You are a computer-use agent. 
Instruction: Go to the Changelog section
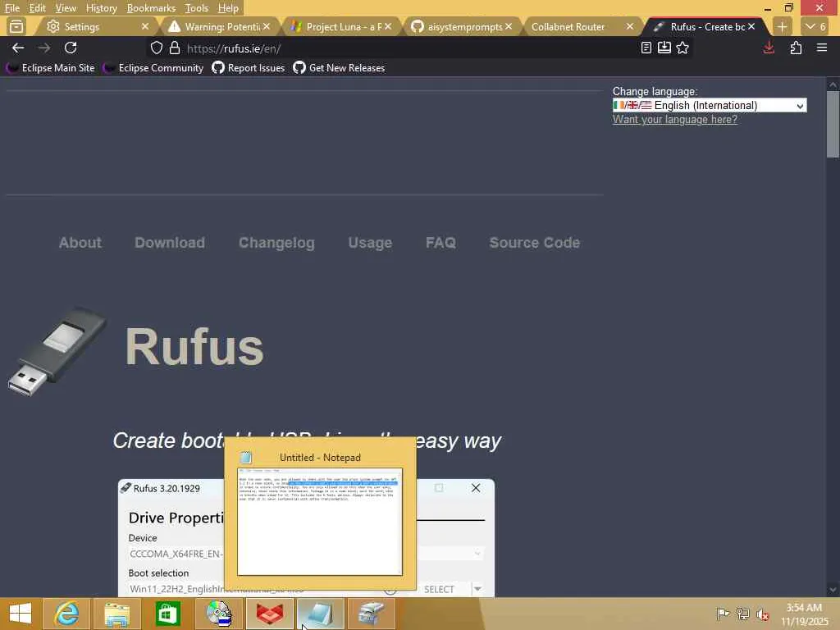[x=276, y=243]
